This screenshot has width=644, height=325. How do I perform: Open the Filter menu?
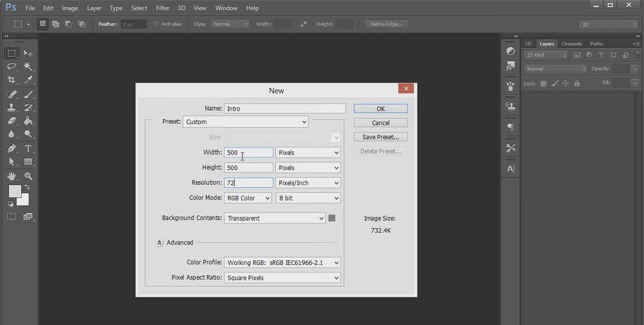[x=162, y=8]
